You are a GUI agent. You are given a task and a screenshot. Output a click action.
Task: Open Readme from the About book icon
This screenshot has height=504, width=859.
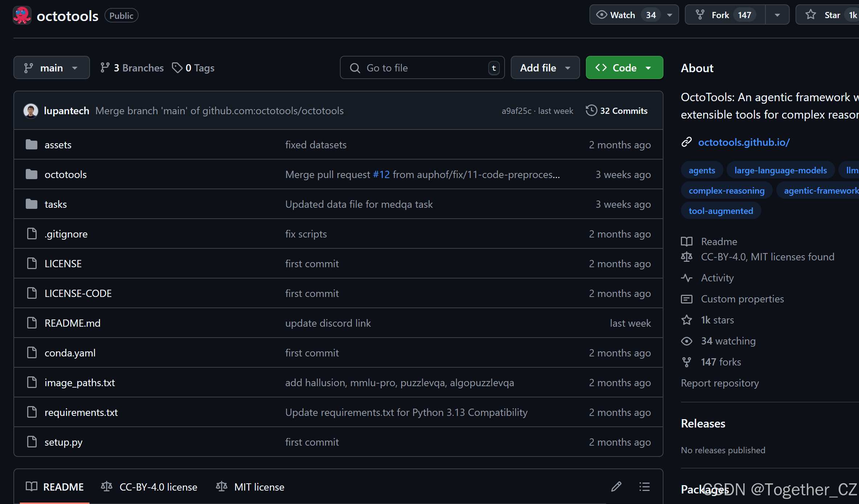click(x=687, y=241)
